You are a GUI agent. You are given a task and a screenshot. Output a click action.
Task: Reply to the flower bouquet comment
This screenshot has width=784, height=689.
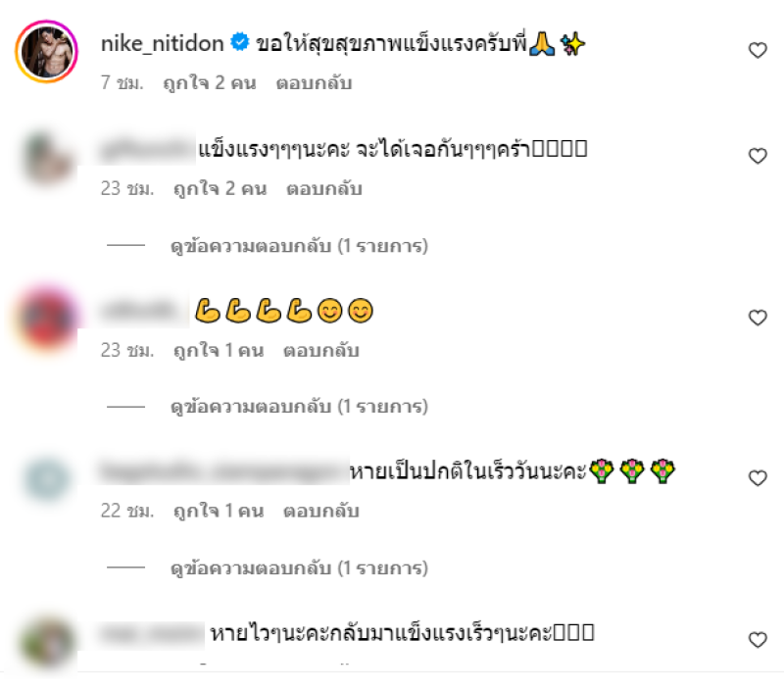321,511
